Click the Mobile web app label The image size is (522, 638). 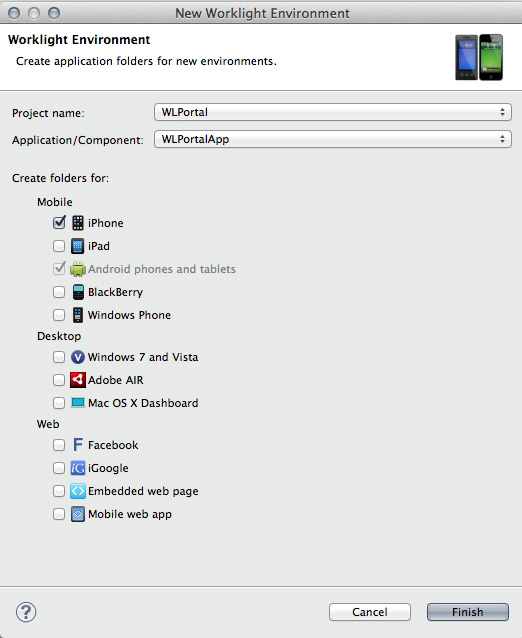click(x=130, y=514)
